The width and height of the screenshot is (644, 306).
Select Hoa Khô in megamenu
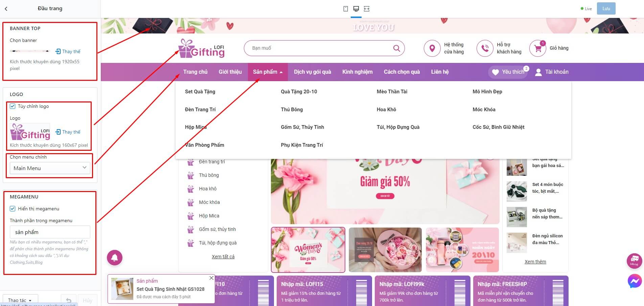point(386,110)
